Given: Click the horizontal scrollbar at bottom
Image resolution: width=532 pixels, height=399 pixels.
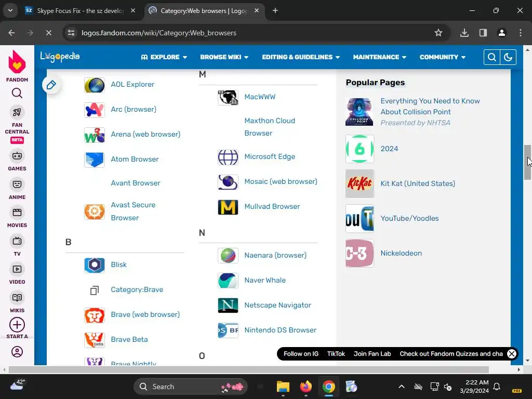Looking at the screenshot, I should point(249,369).
